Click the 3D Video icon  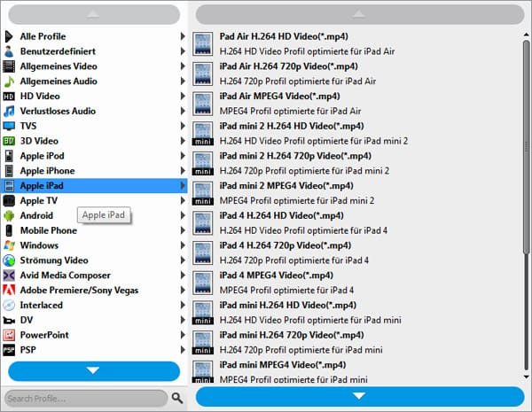pyautogui.click(x=9, y=141)
